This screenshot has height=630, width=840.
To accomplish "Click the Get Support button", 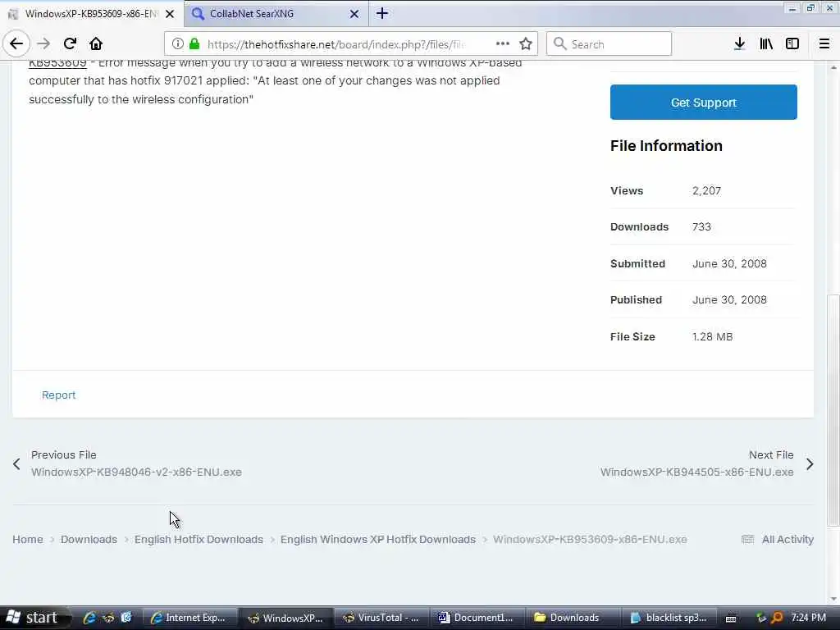I will 703,103.
